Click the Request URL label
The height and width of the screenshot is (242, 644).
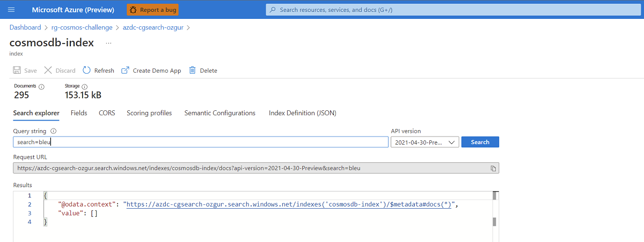click(x=30, y=157)
